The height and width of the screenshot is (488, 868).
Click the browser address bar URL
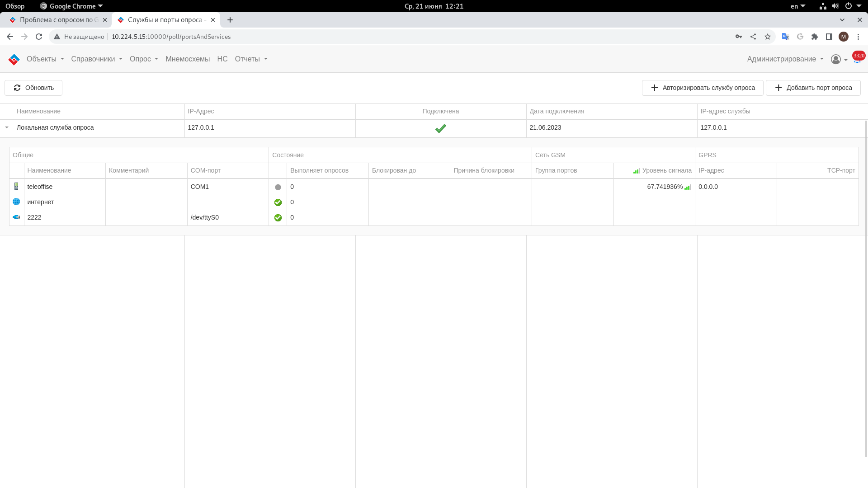pyautogui.click(x=171, y=37)
